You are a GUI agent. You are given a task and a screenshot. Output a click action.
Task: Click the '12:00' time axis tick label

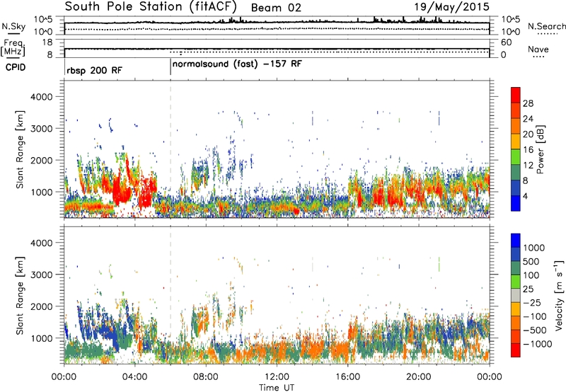click(277, 377)
